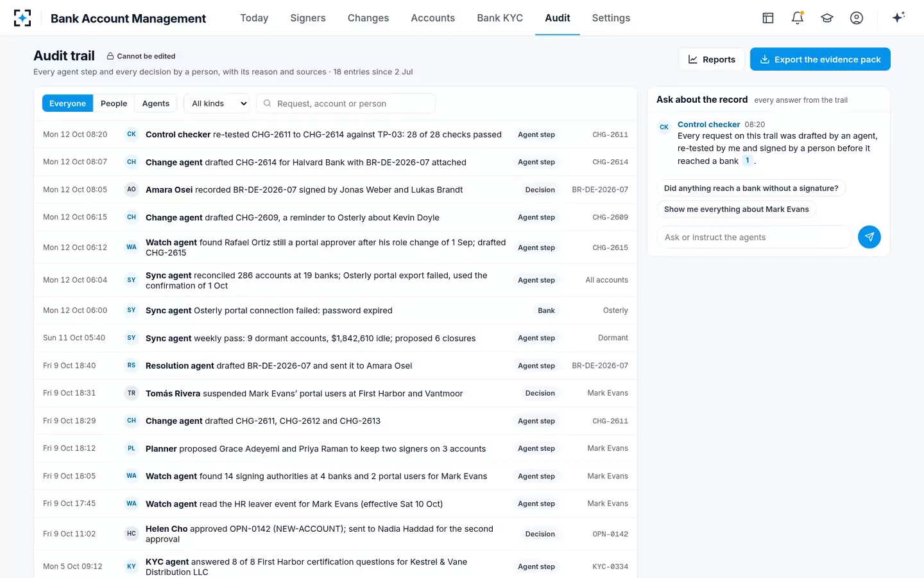Send the message with paper plane icon
924x578 pixels.
(x=869, y=237)
